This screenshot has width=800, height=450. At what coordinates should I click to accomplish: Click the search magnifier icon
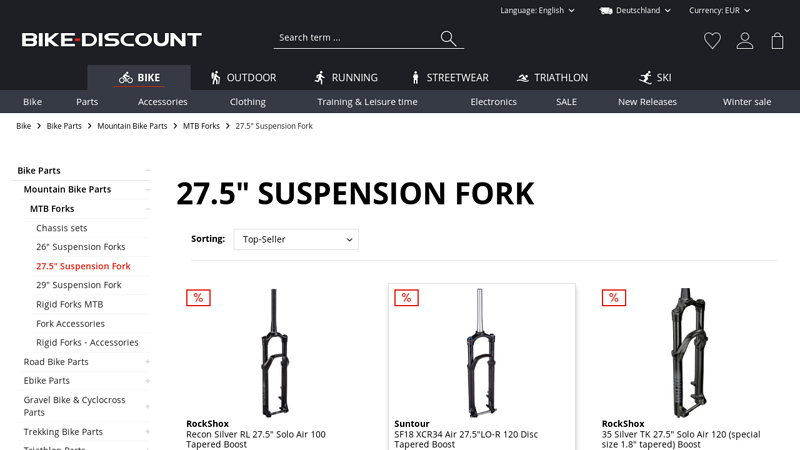pyautogui.click(x=448, y=38)
